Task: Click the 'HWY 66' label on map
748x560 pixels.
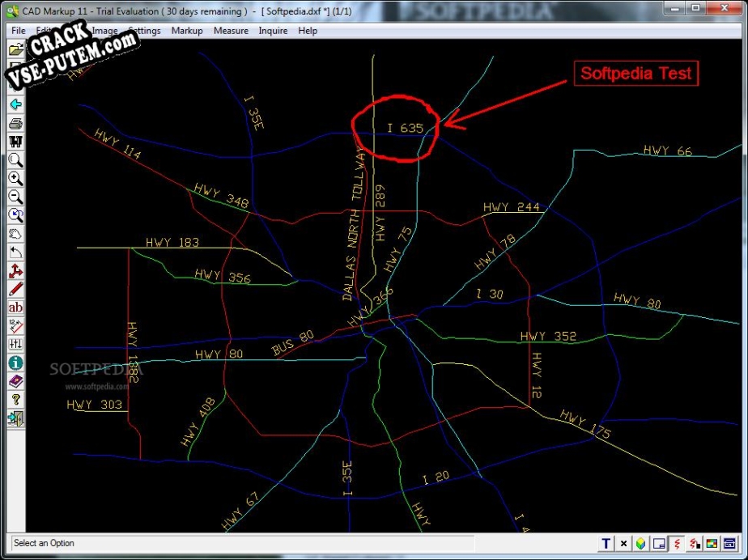Action: click(667, 151)
